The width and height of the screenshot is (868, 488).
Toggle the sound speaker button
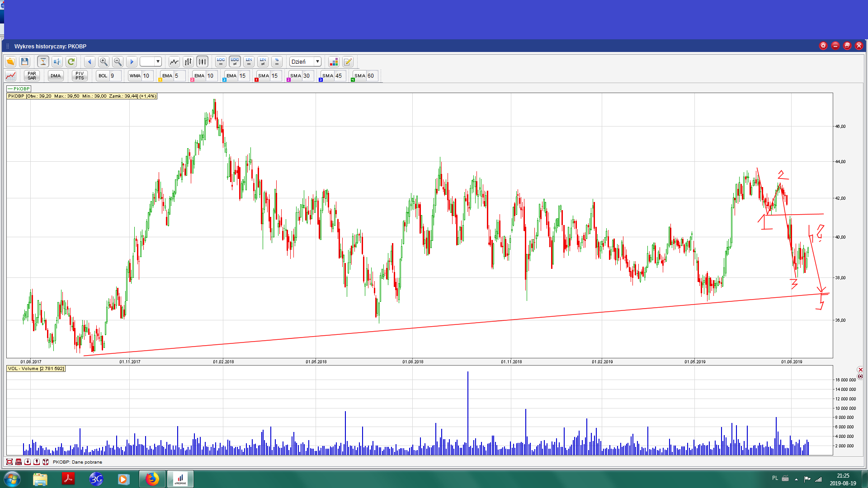click(57, 61)
